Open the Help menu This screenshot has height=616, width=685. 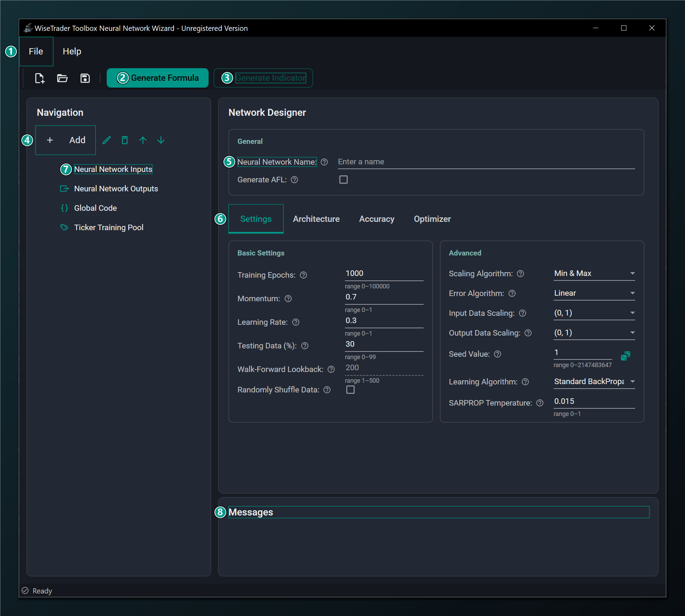point(72,51)
